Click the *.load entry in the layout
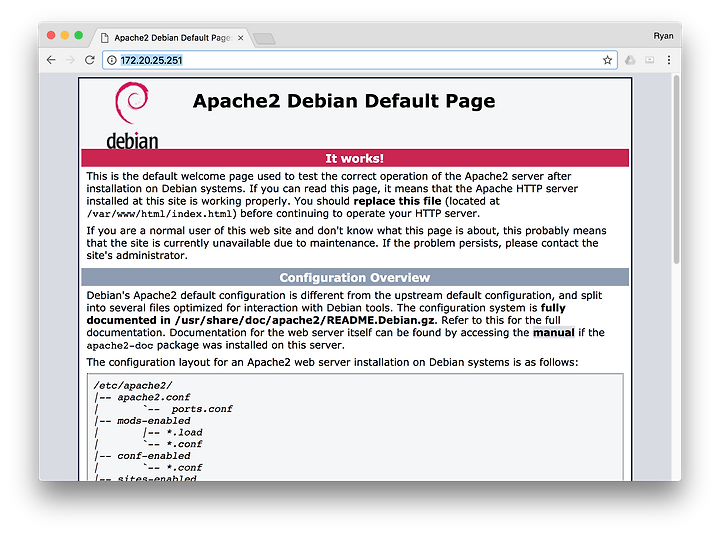The width and height of the screenshot is (720, 536). (184, 432)
